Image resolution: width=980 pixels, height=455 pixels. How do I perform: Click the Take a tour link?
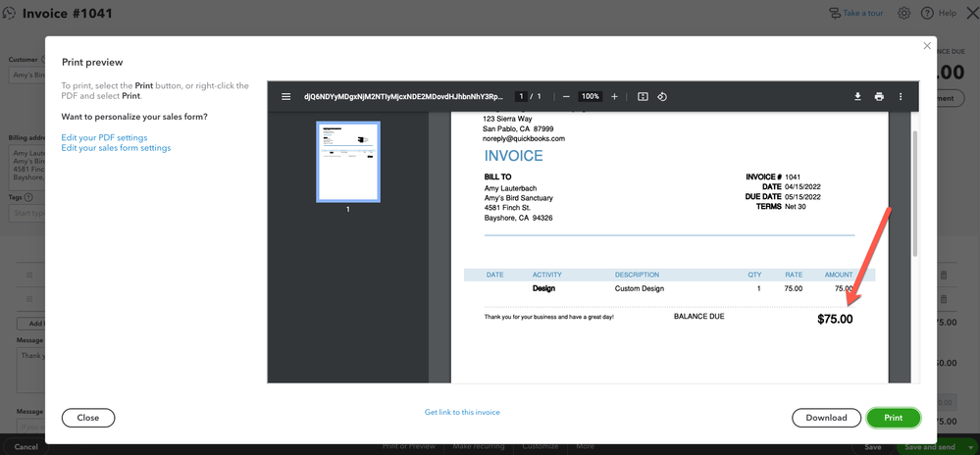(x=862, y=13)
